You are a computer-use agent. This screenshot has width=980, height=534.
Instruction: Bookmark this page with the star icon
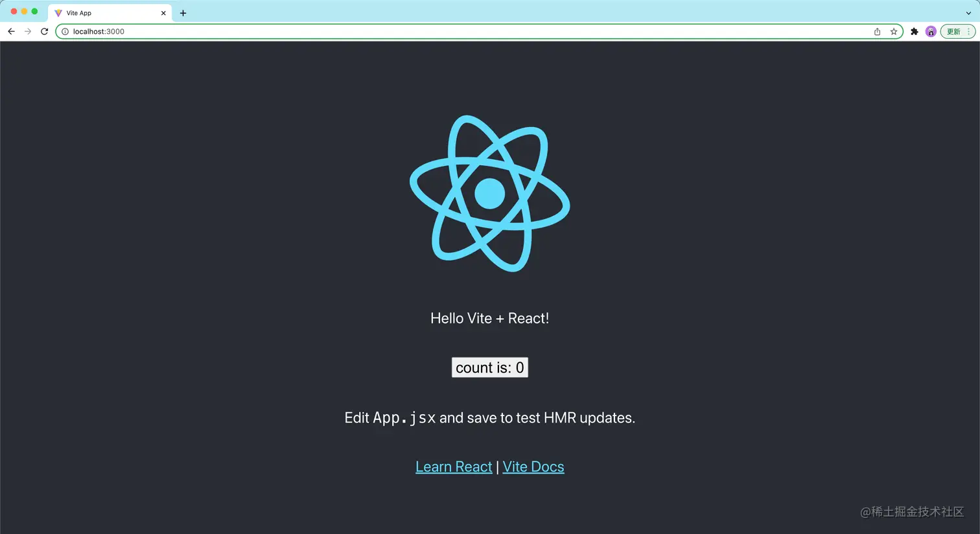(894, 31)
